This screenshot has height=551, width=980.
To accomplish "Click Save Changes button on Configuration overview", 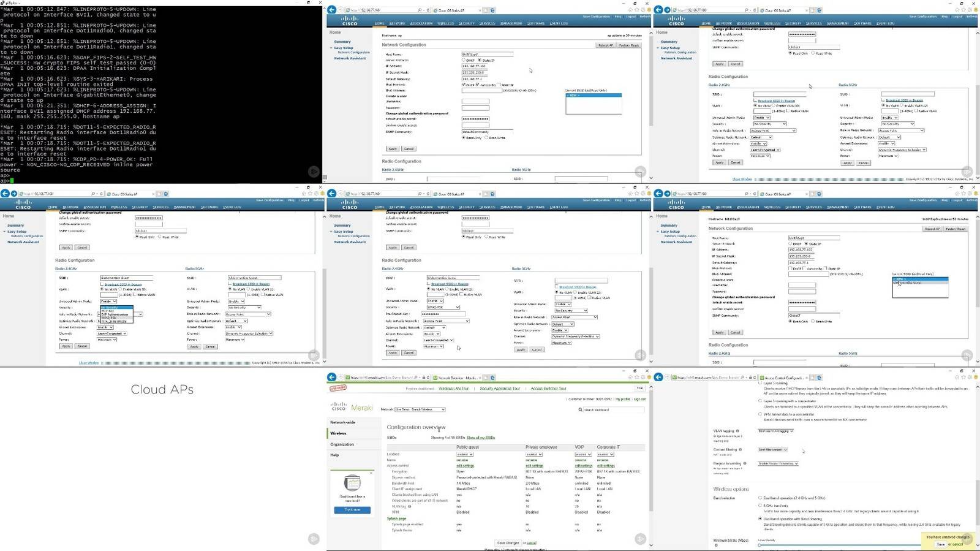I will [508, 542].
